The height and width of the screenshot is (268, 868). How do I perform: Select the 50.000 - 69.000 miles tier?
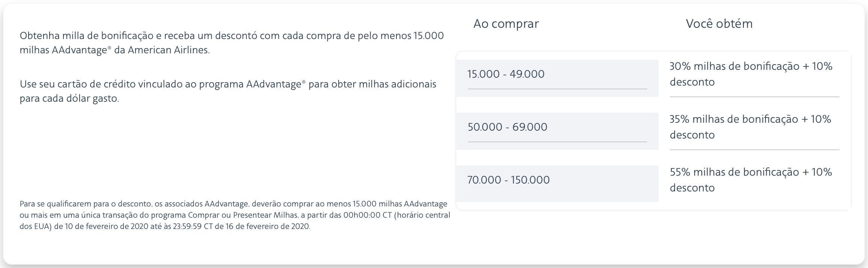(557, 131)
